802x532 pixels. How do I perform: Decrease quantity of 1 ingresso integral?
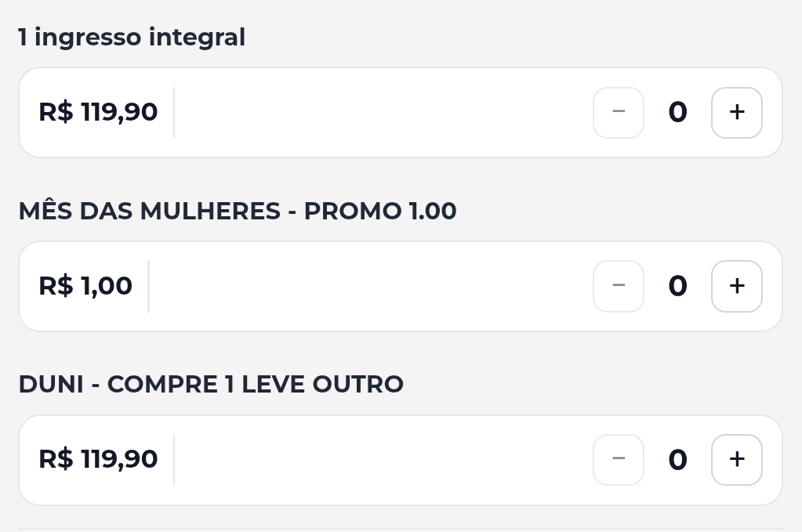(x=619, y=113)
